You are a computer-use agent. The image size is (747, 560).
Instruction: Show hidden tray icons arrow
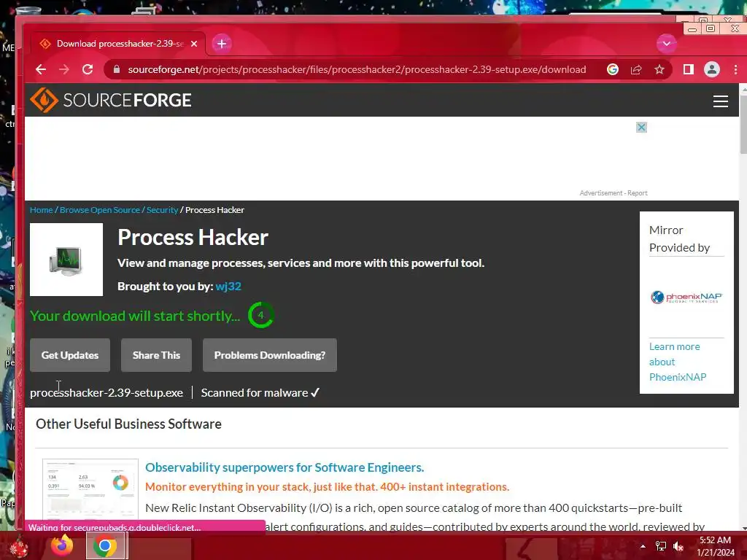[x=643, y=546]
